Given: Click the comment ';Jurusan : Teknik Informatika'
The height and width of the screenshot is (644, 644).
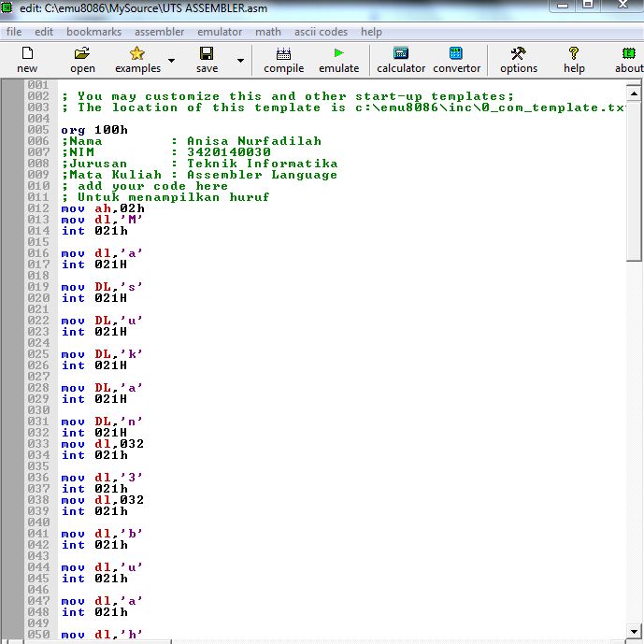Looking at the screenshot, I should [x=199, y=164].
